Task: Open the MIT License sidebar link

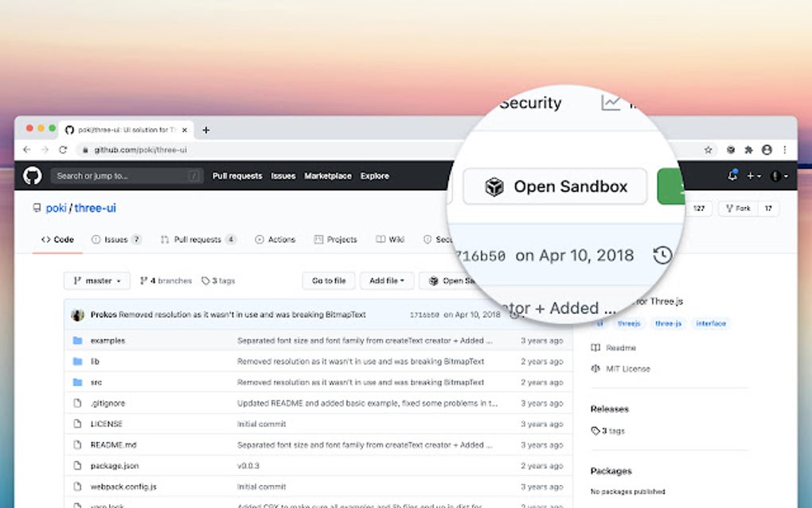Action: click(x=620, y=369)
